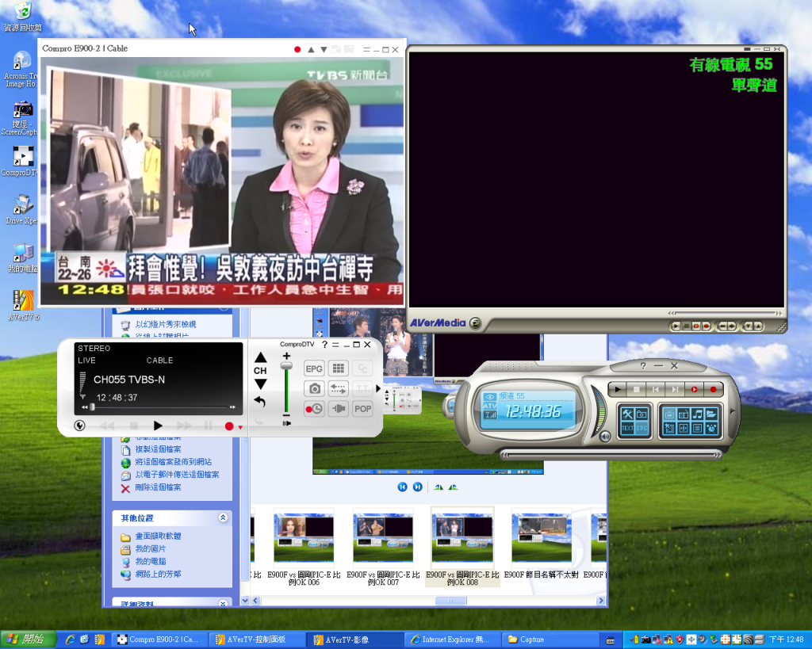Toggle teletext with the AVerTV TEXT button

coord(628,428)
